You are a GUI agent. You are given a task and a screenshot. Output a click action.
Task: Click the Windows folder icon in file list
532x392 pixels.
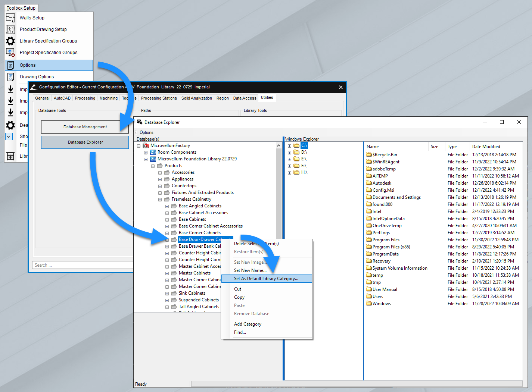coord(369,303)
